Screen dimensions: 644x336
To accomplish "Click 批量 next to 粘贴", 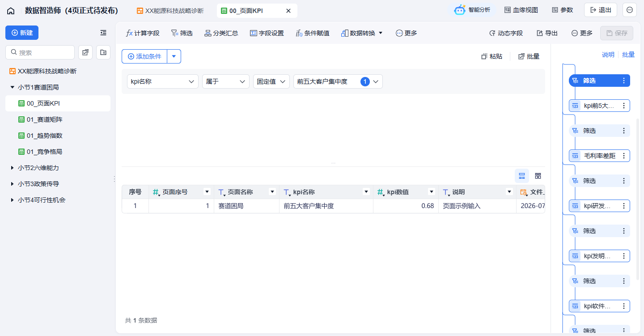I will [x=529, y=56].
